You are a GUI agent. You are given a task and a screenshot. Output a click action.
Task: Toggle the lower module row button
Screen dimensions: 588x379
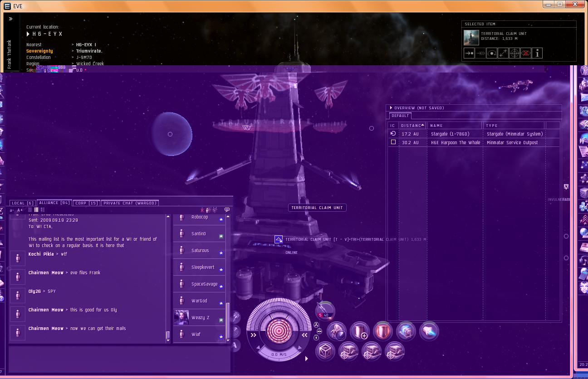316,338
